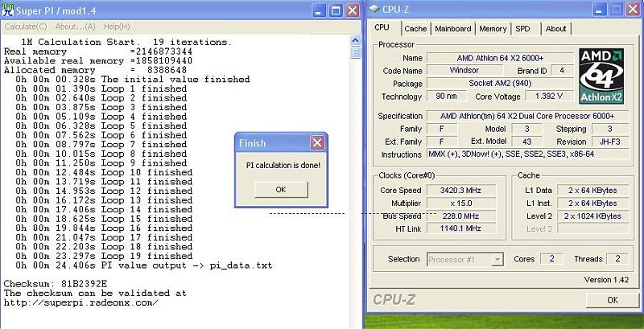Click the HT Link value 1140.1 MHz
The image size is (644, 329).
[x=461, y=228]
